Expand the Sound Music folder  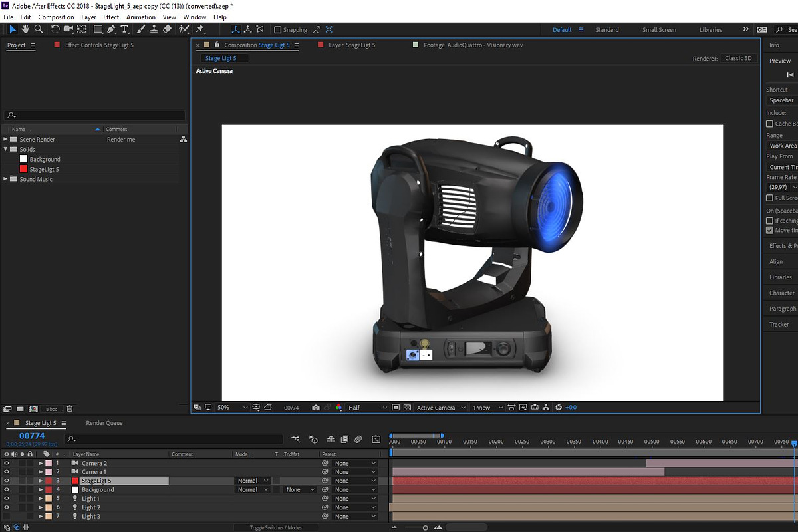point(6,179)
